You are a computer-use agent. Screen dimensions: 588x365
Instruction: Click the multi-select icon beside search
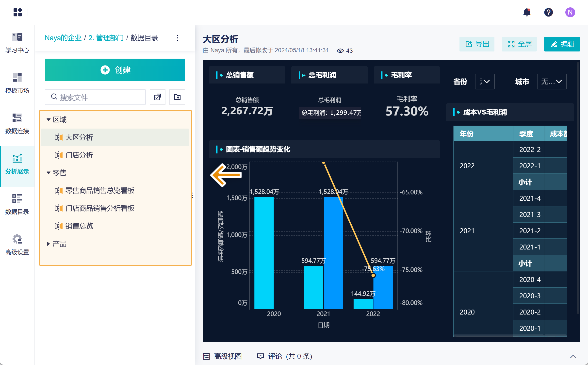click(157, 97)
